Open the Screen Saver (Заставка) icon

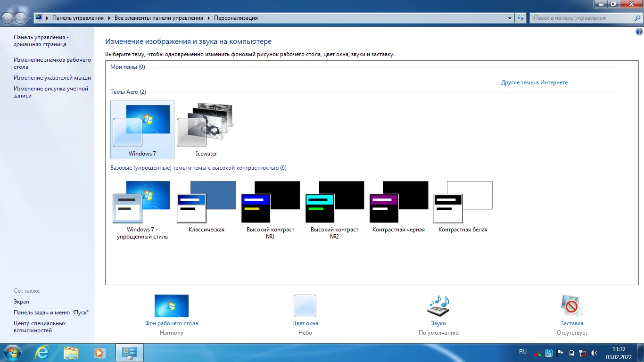tap(572, 306)
